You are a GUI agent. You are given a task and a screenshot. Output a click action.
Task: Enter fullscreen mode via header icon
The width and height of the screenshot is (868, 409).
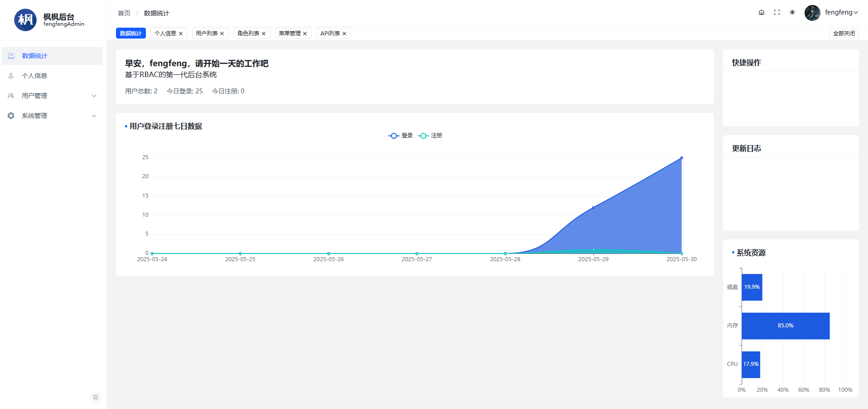[776, 13]
